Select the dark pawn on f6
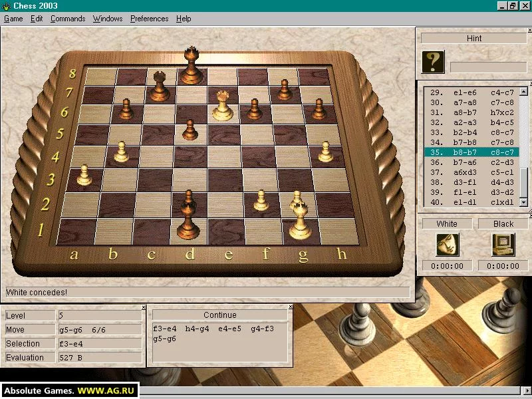Image resolution: width=532 pixels, height=399 pixels. (x=255, y=109)
